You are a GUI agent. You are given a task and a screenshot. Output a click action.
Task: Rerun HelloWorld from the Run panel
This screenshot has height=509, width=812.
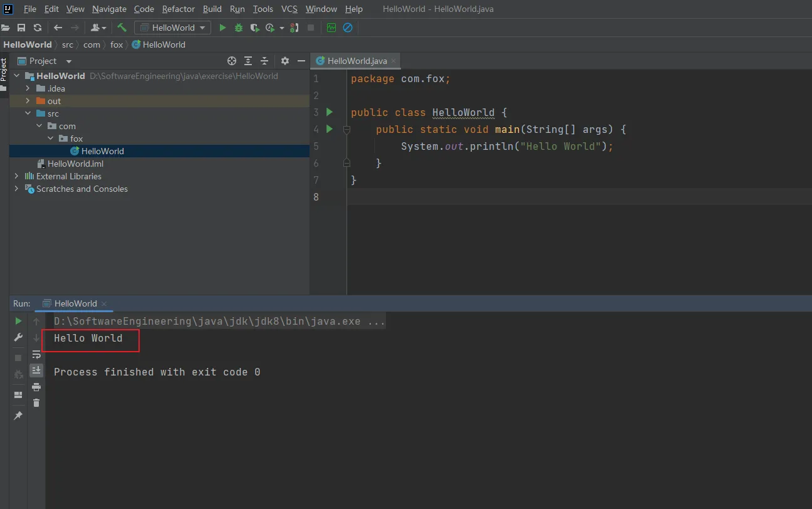[18, 321]
